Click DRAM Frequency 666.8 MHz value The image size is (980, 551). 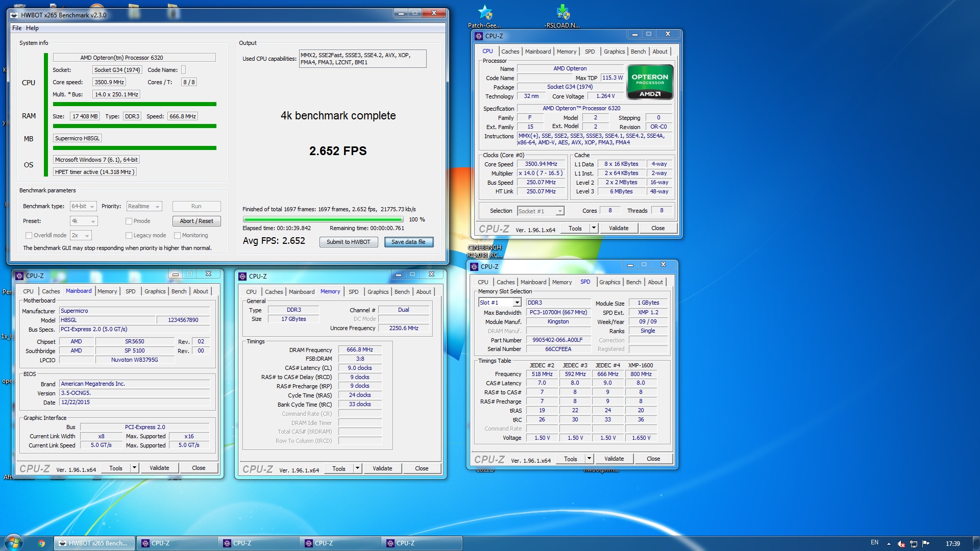pyautogui.click(x=360, y=350)
